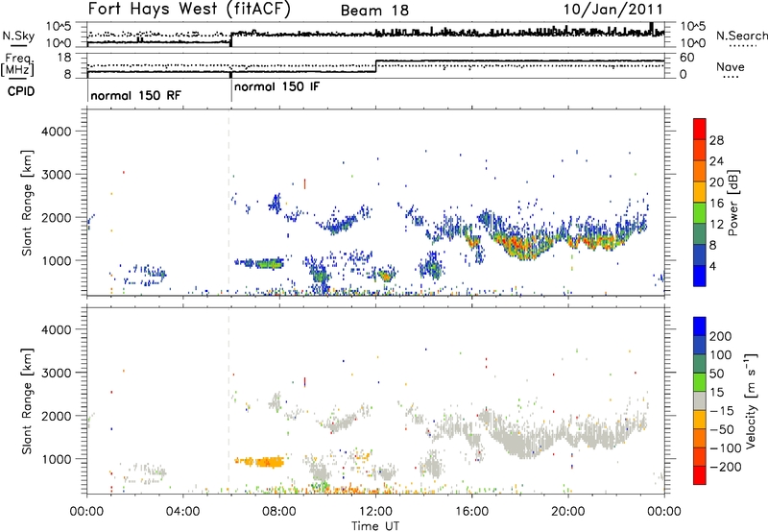Click the 'N.Sky' legend label

coord(18,36)
